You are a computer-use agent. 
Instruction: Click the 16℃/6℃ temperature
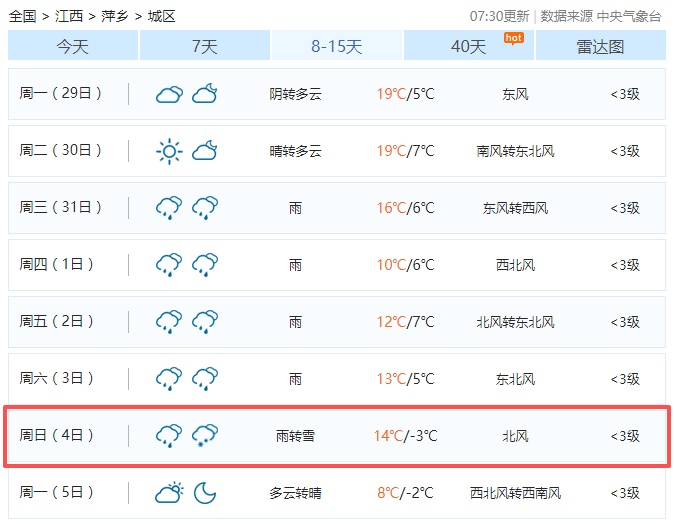click(405, 208)
